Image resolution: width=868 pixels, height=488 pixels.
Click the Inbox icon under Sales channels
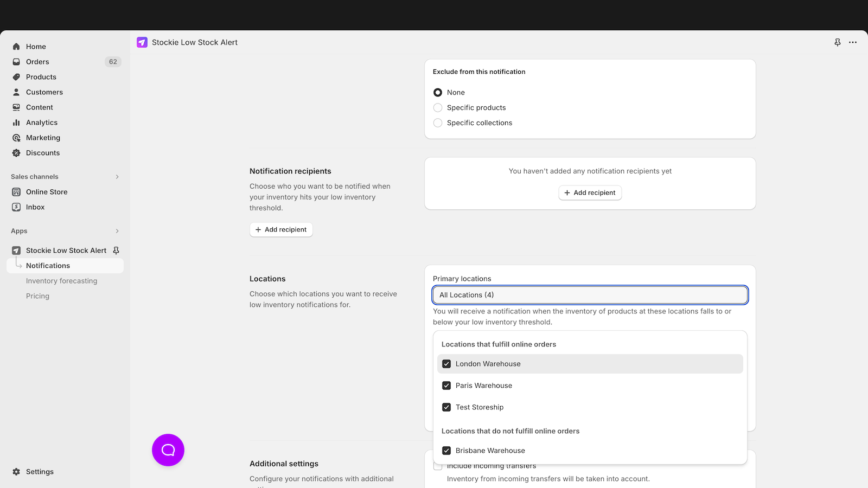pos(16,207)
